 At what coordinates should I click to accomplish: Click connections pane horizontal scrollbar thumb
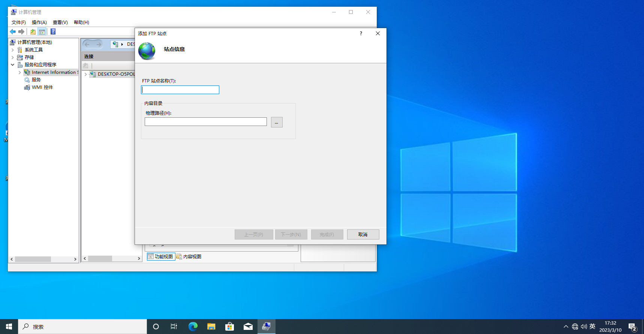[x=100, y=258]
